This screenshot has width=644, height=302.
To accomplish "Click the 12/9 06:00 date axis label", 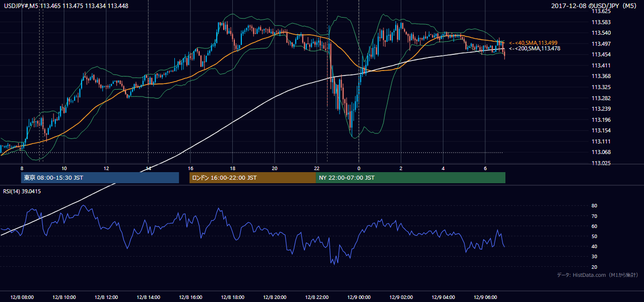I will 485,297.
